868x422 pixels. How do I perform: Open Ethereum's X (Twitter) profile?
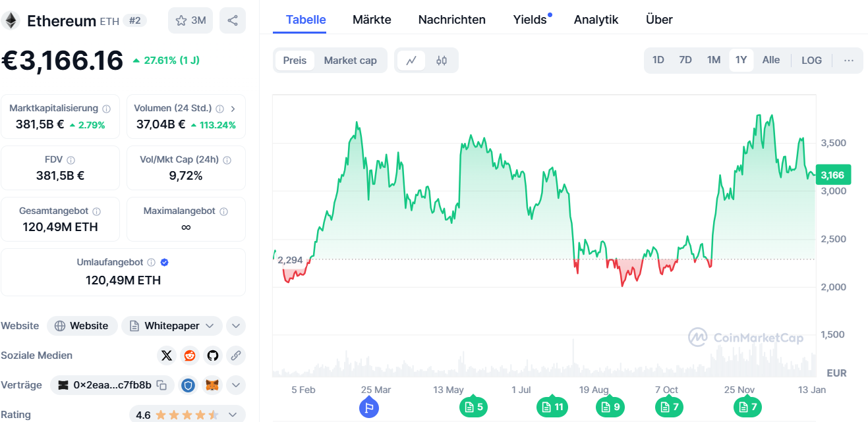pos(167,356)
